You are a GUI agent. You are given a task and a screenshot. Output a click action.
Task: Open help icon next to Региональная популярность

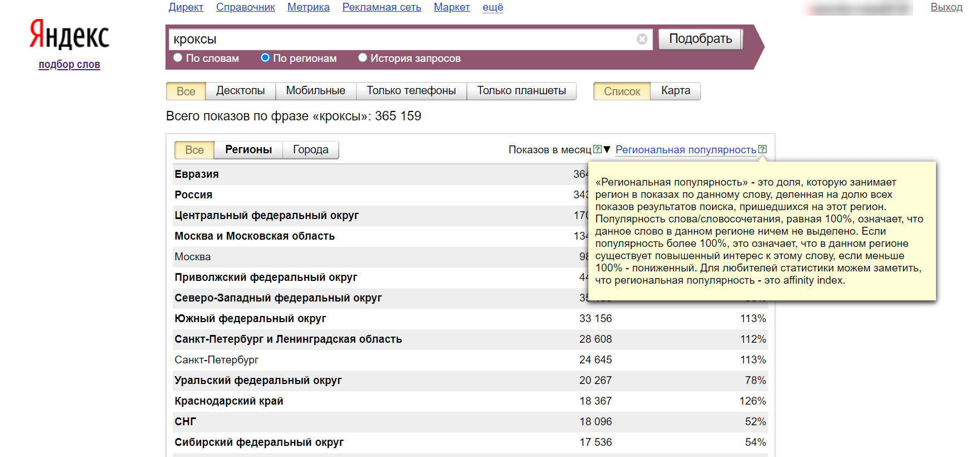pos(763,149)
